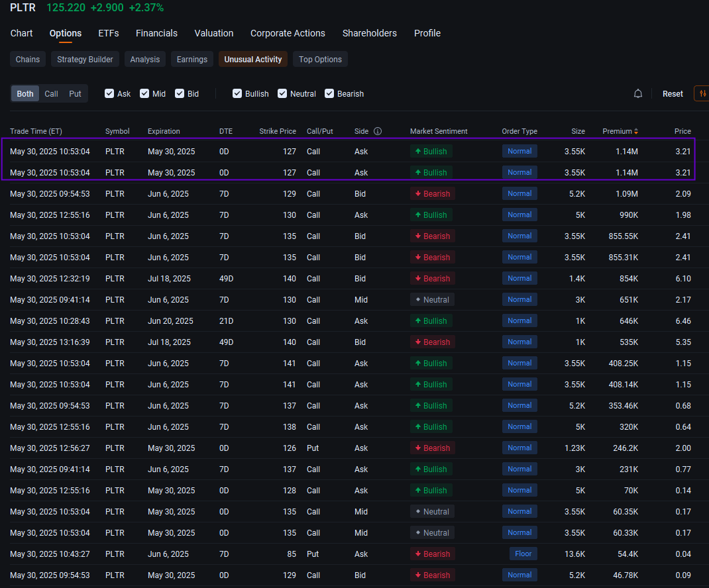Click the 353.46K premium cell

coord(623,405)
